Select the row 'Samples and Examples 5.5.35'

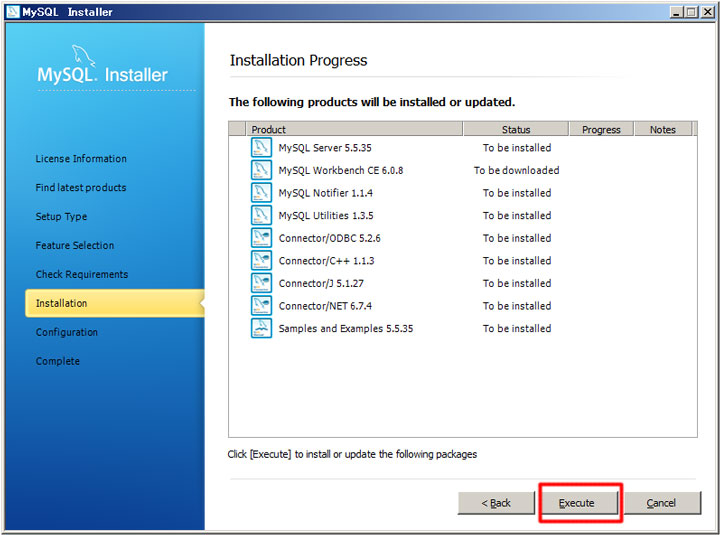point(462,328)
